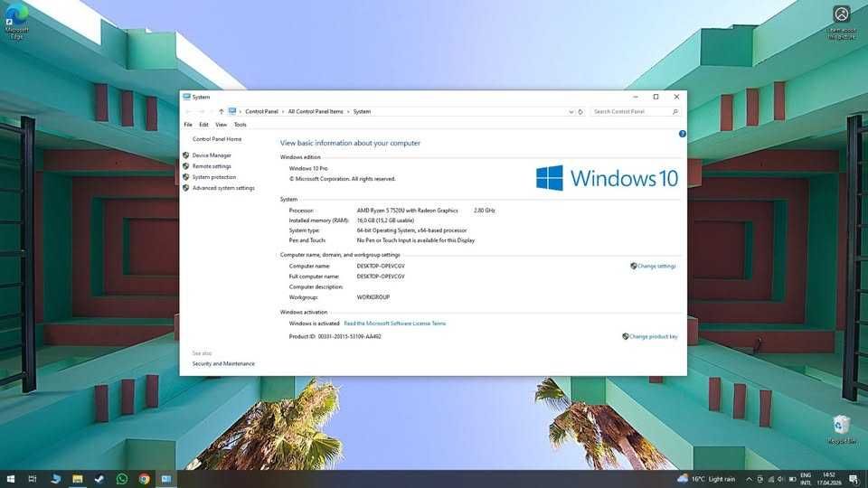868x488 pixels.
Task: Open the Start menu
Action: [11, 479]
